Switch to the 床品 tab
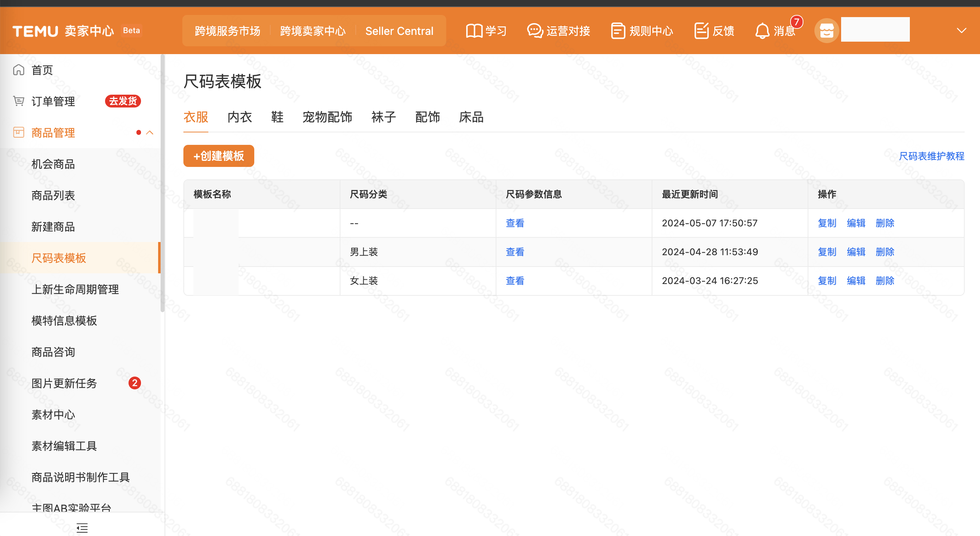 pyautogui.click(x=471, y=117)
